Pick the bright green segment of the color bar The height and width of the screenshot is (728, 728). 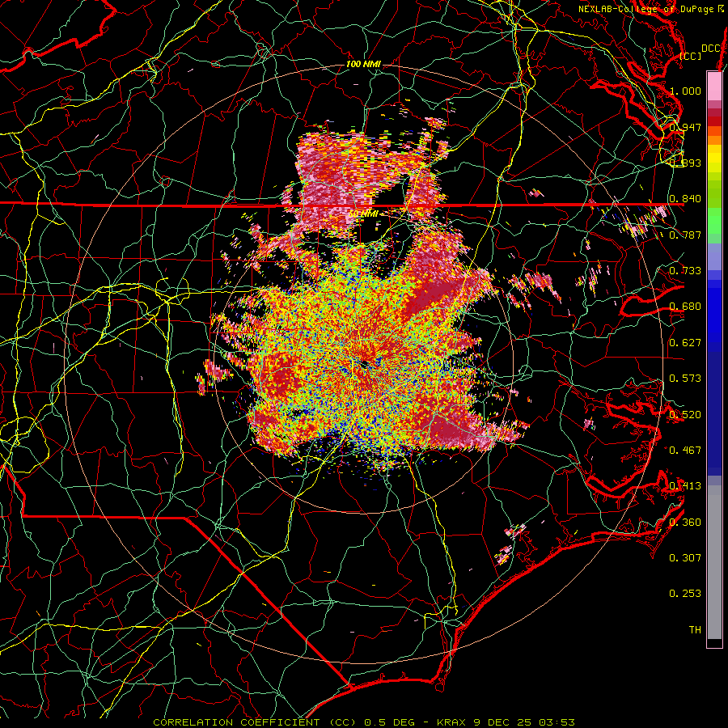tap(714, 221)
